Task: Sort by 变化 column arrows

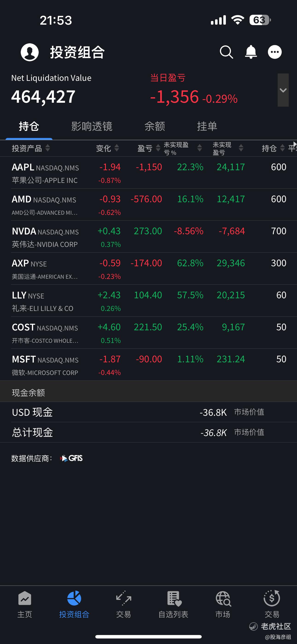Action: click(117, 148)
